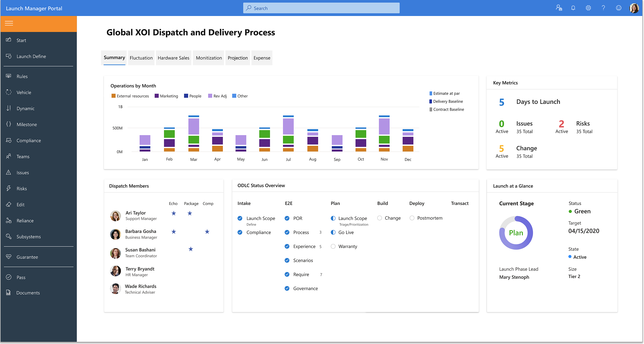Click Barbara Gosha's Comp star
The width and height of the screenshot is (644, 344).
pos(207,232)
